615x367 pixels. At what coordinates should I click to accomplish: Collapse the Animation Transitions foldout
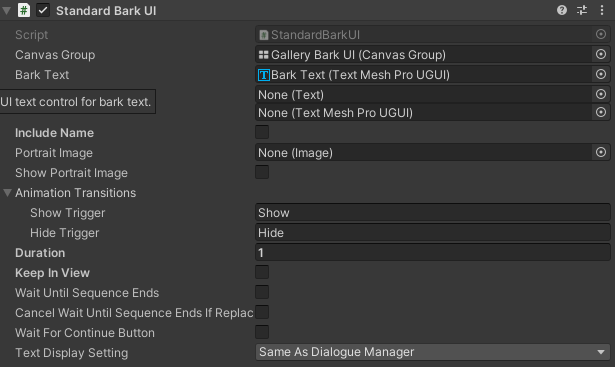tap(7, 193)
